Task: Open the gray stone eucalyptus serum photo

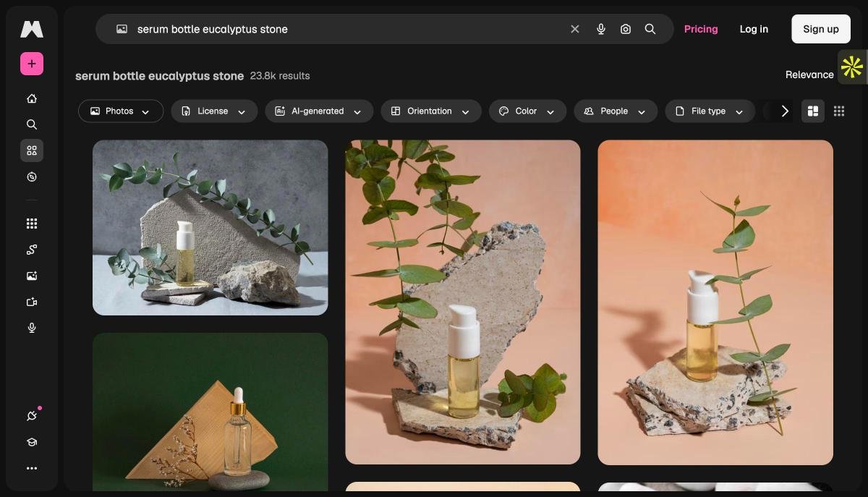Action: pyautogui.click(x=210, y=227)
